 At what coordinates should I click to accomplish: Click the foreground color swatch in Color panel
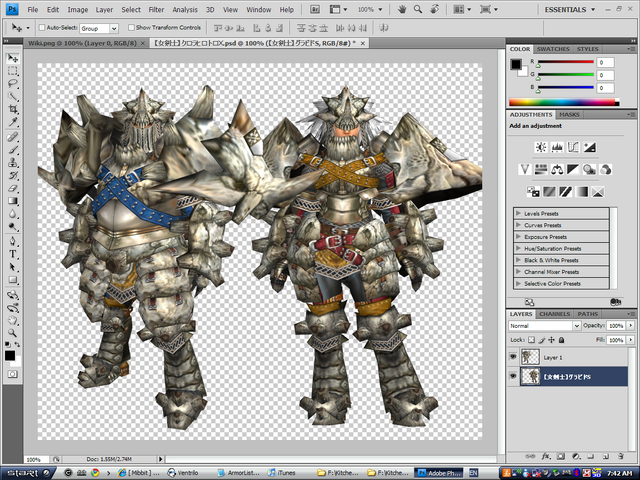[516, 64]
